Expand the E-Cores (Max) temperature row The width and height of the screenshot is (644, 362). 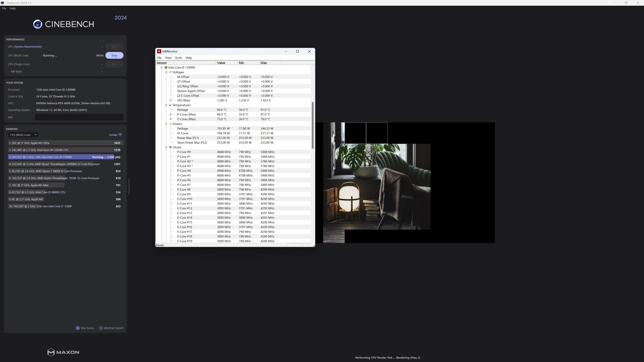(x=171, y=119)
